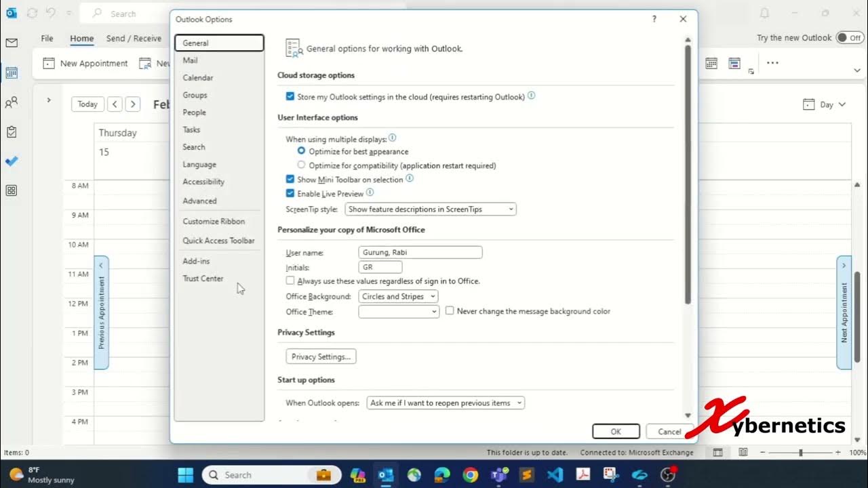This screenshot has height=488, width=868.
Task: Select Advanced category in Outlook Options
Action: (219, 201)
